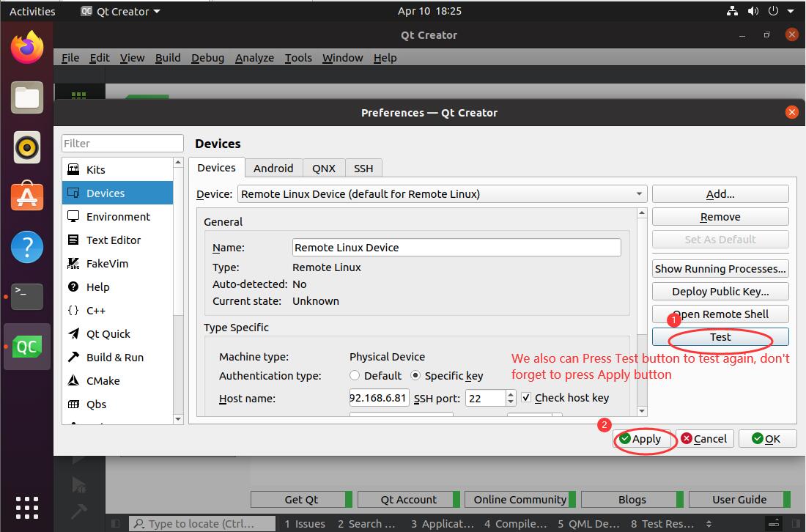Click Qt Creator icon in the dock
Image resolution: width=806 pixels, height=532 pixels.
(x=26, y=347)
